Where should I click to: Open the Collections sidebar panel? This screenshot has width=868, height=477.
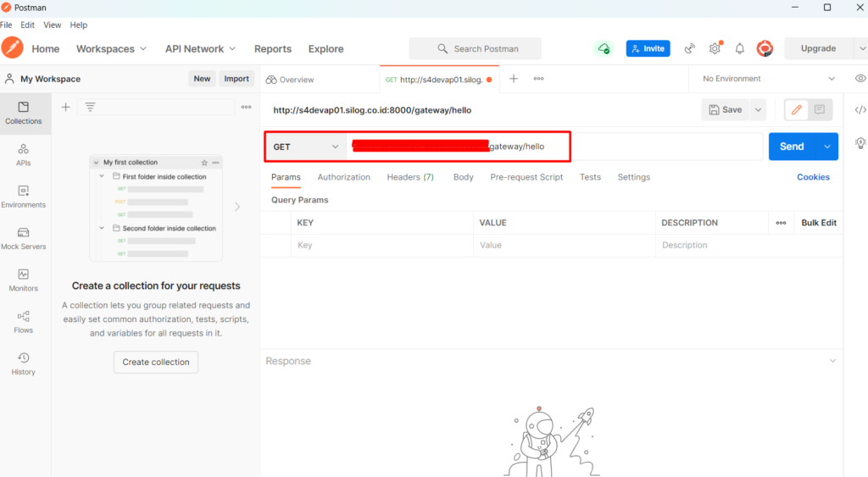[x=23, y=113]
